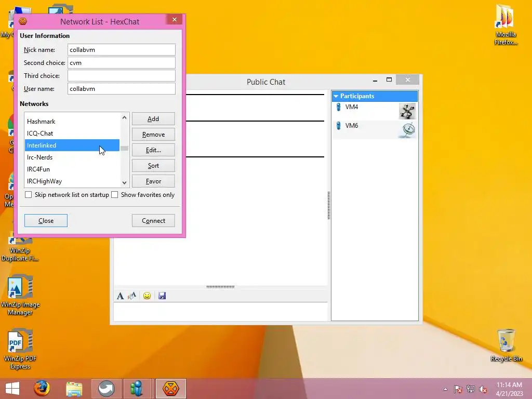Show hidden tray icons arrow

pos(445,390)
